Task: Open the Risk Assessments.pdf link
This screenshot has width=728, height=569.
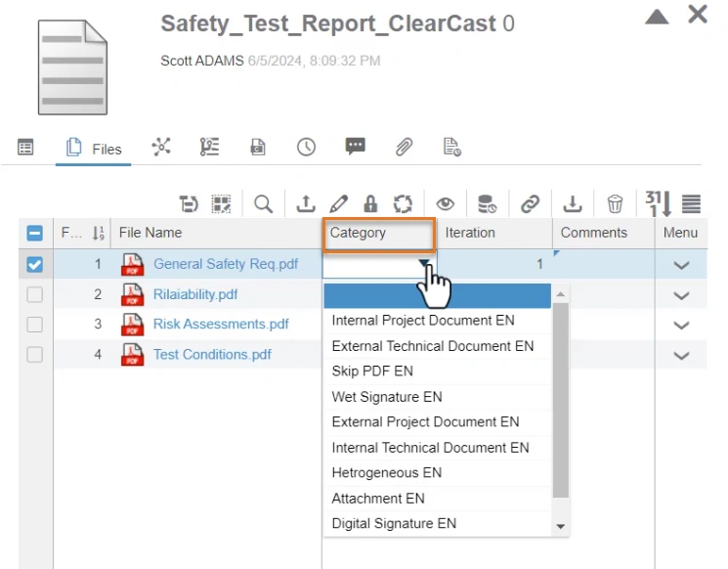Action: [221, 324]
